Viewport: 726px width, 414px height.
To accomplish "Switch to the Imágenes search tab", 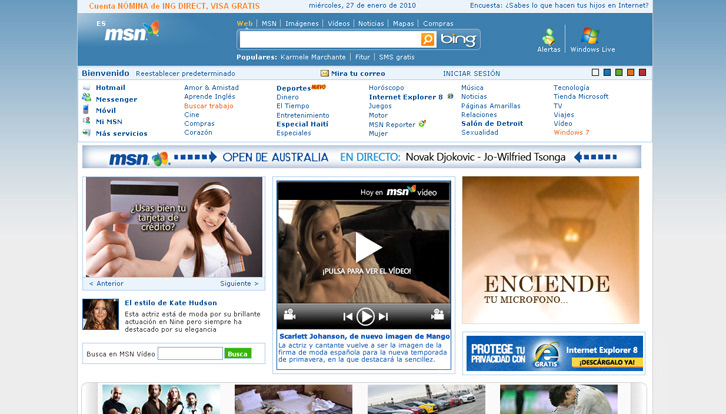I will [x=301, y=23].
